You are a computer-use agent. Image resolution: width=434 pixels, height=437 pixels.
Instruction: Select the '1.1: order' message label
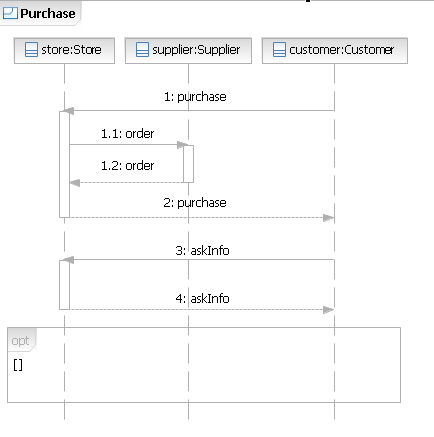(127, 134)
